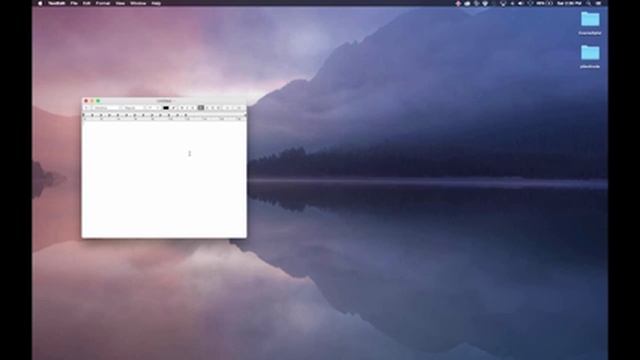Viewport: 640px width, 360px height.
Task: Open the Apple menu
Action: (40, 3)
